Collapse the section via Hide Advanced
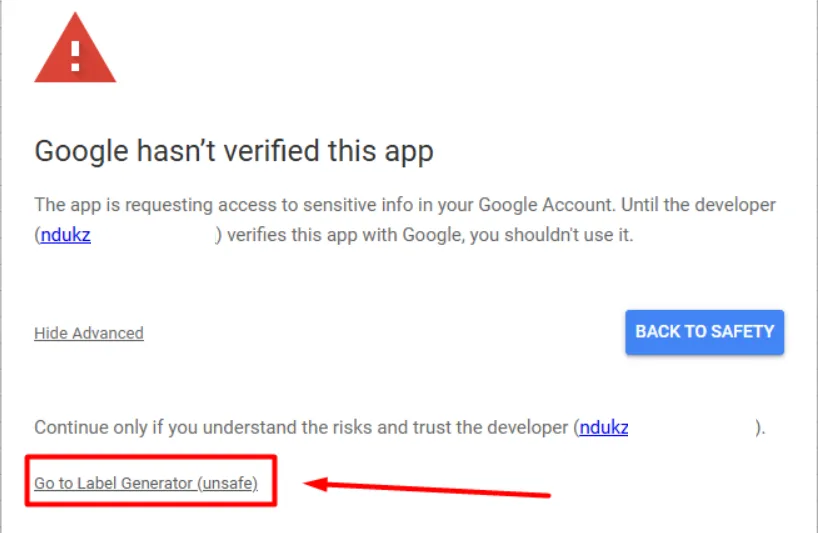 [89, 333]
